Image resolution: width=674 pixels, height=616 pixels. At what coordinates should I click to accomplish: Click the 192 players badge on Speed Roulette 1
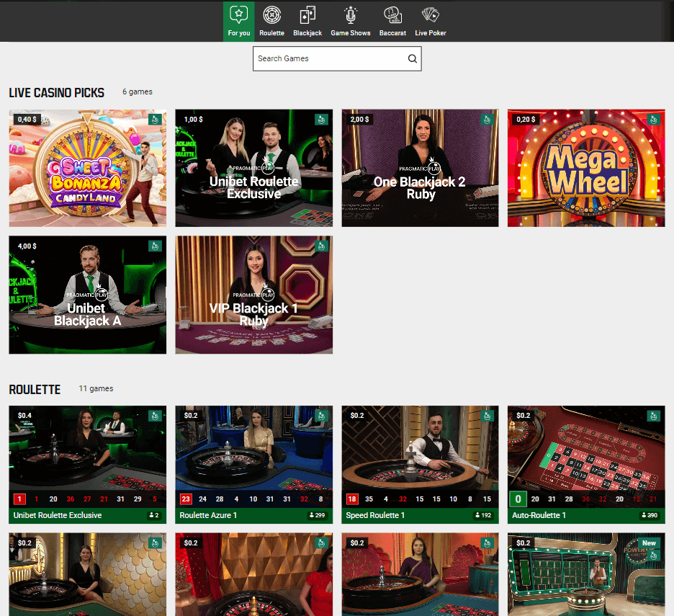pos(484,515)
